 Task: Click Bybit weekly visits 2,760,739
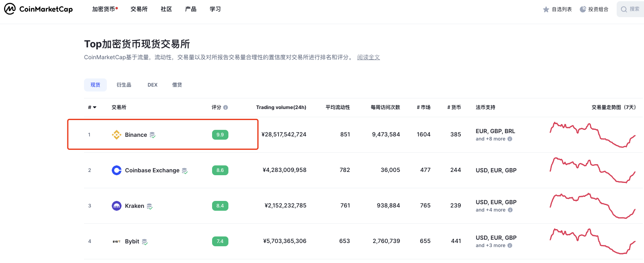pos(386,241)
